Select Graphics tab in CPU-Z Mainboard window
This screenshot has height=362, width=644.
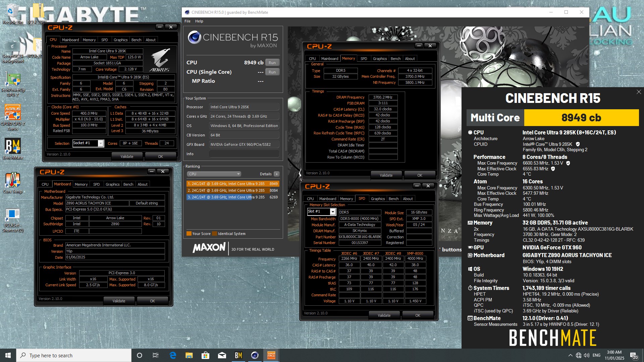[112, 184]
